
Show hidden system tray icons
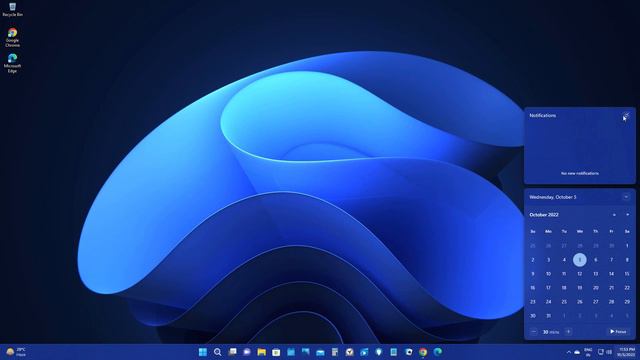coord(568,352)
